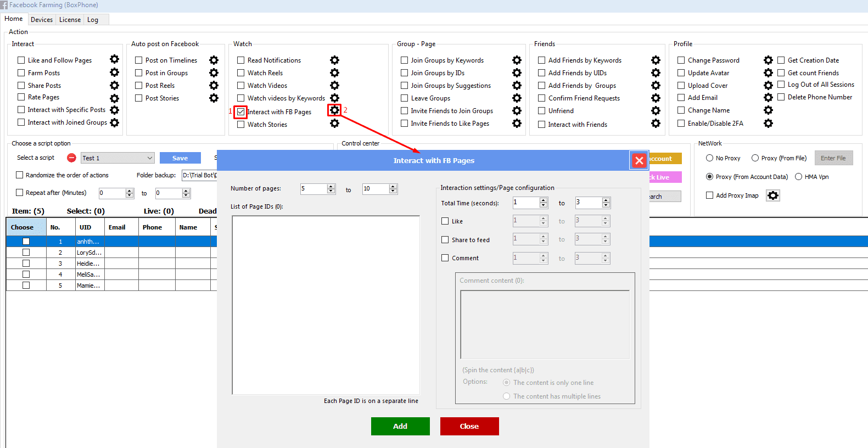Open settings gear for Post Reels
The width and height of the screenshot is (868, 448).
pos(214,85)
